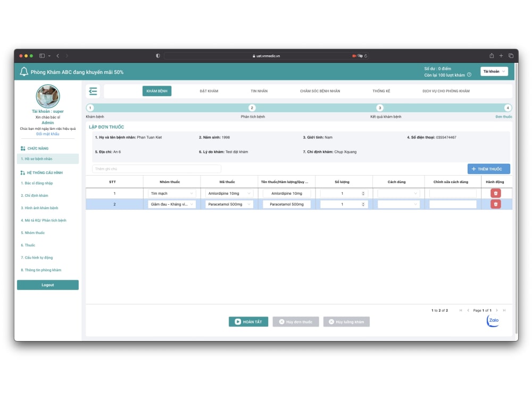Open Hình ảnh khám bệnh menu item
The width and height of the screenshot is (532, 399).
[x=39, y=208]
